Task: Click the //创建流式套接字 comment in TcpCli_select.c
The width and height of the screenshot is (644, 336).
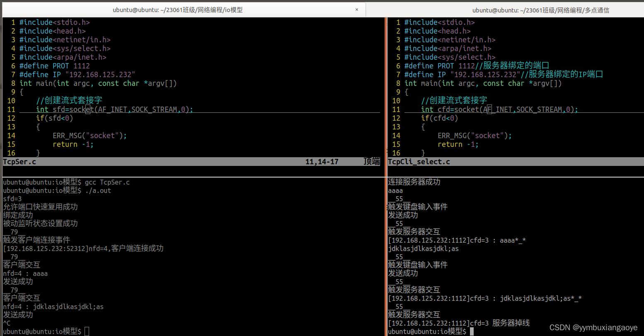Action: point(454,101)
